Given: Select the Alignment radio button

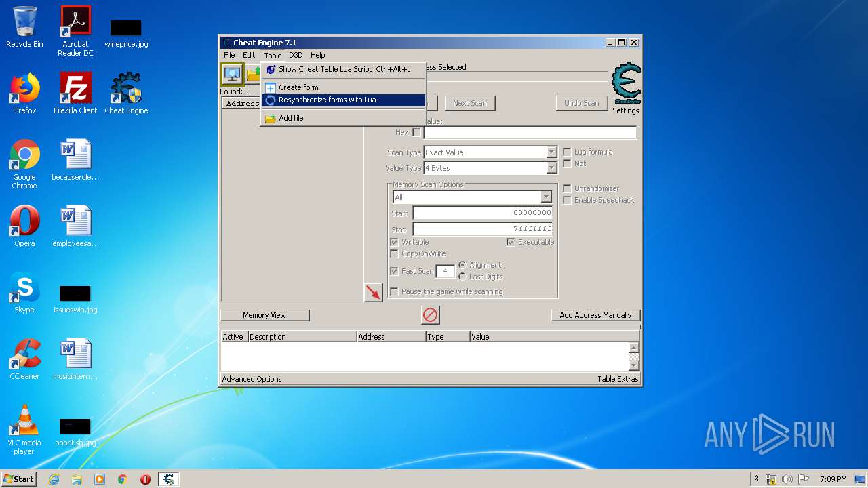Looking at the screenshot, I should tap(462, 265).
